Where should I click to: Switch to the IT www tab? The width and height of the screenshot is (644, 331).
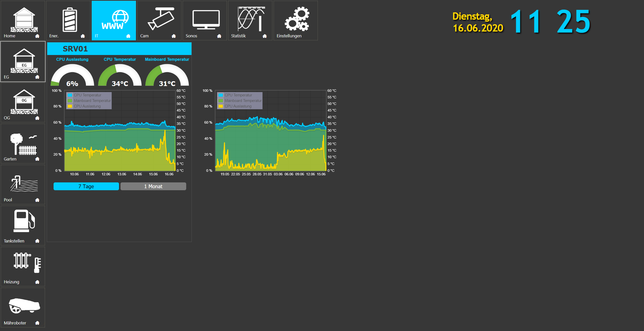pos(114,21)
